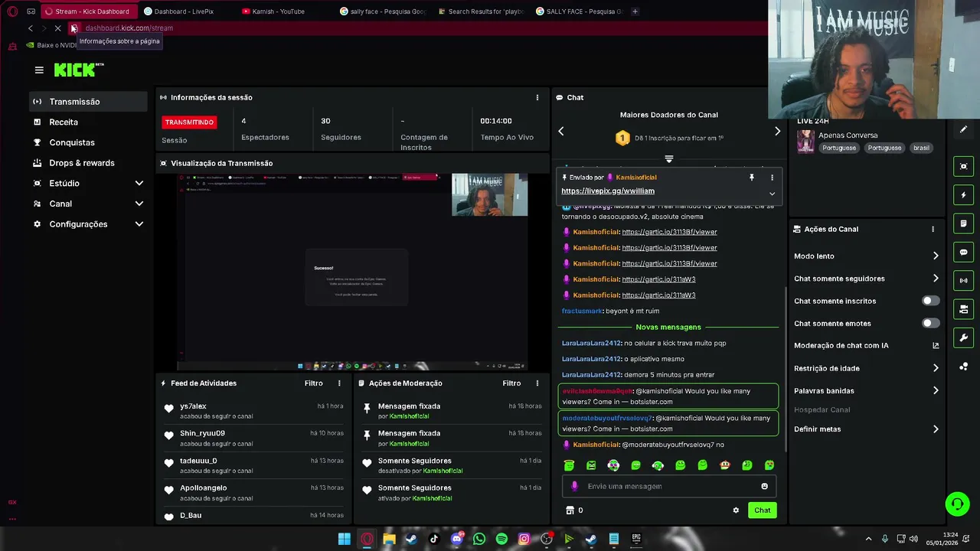Open the emoji picker in message box
The width and height of the screenshot is (980, 551).
click(x=764, y=486)
